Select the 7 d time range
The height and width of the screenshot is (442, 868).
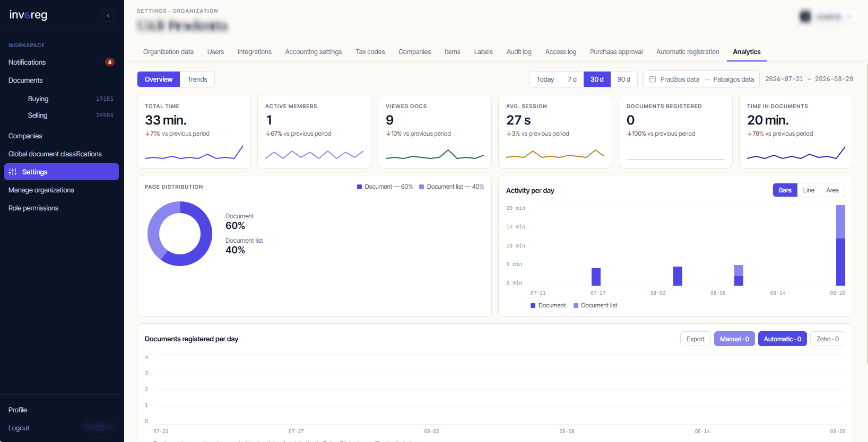[x=572, y=79]
